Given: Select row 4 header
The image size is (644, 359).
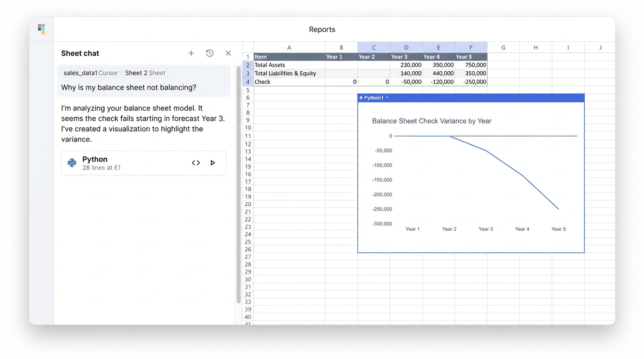Looking at the screenshot, I should pyautogui.click(x=248, y=82).
